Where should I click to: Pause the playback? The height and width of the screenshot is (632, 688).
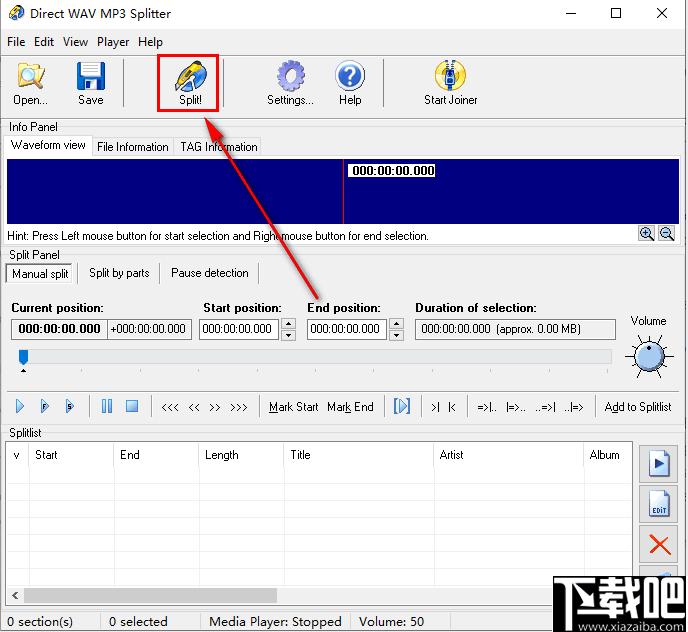[x=107, y=406]
